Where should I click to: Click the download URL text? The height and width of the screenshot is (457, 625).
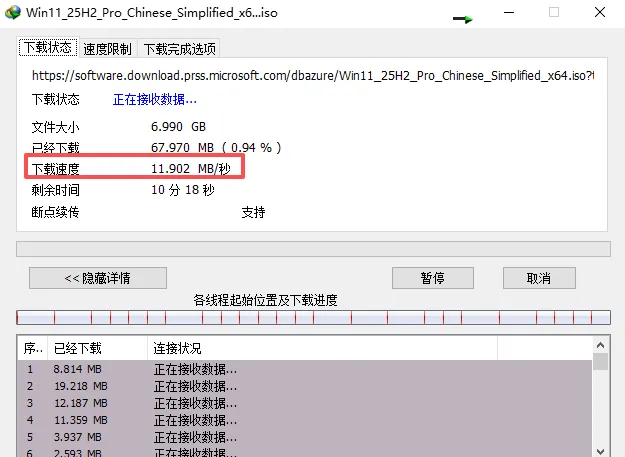tap(313, 75)
